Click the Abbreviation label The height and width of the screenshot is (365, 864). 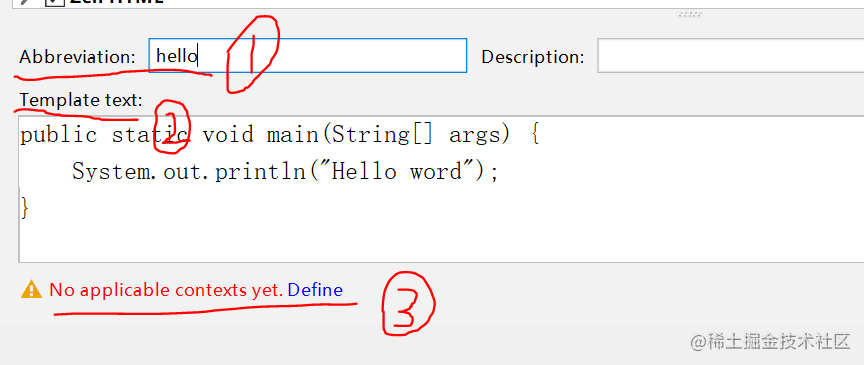(x=78, y=57)
